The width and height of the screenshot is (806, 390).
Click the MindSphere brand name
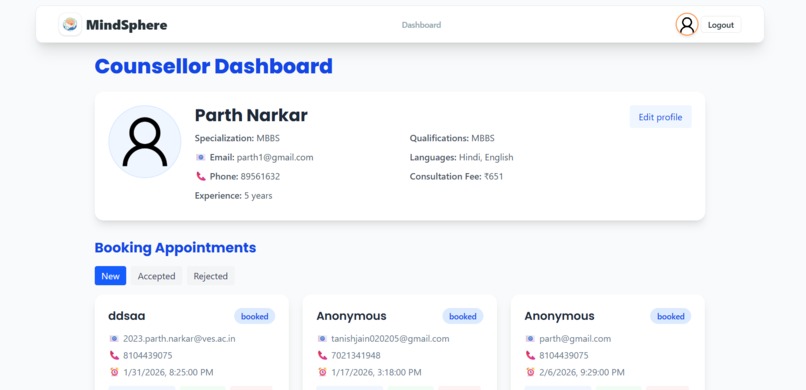126,25
